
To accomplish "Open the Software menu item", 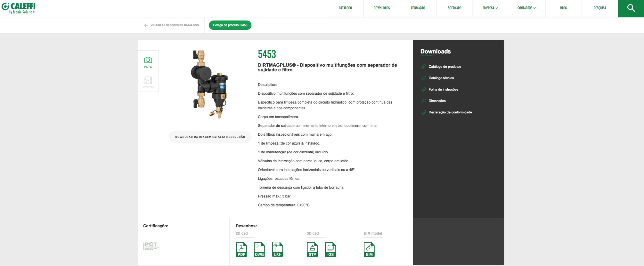I will point(454,8).
